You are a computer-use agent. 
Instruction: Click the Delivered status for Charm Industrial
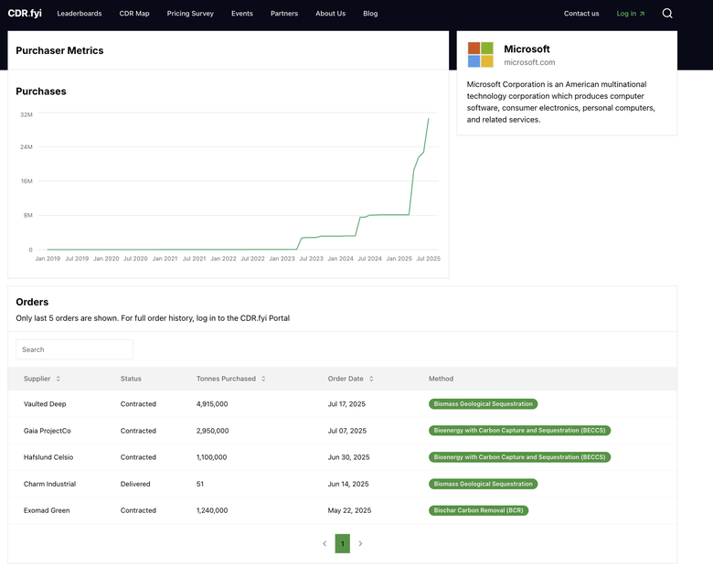click(135, 484)
